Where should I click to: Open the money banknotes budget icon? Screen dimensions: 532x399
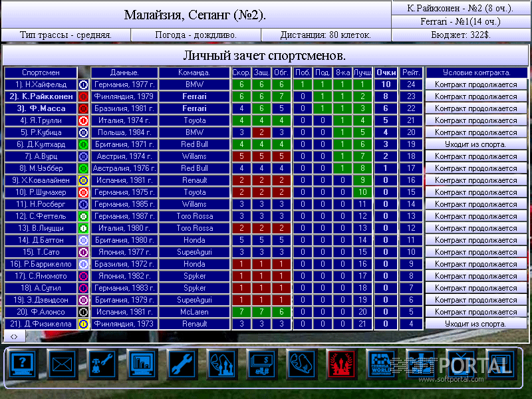(262, 364)
